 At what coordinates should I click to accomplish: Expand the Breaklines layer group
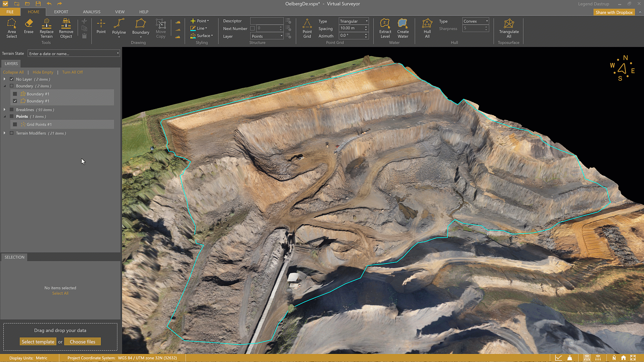click(x=4, y=110)
